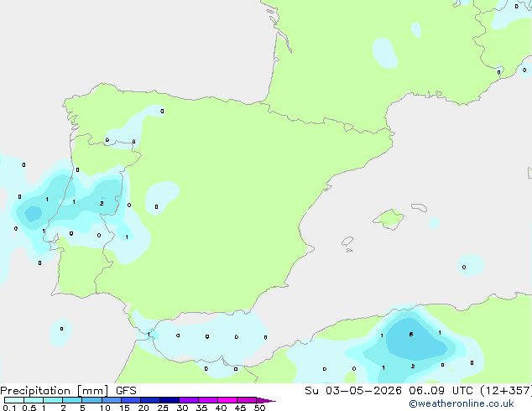Click the legend value "25"
The width and height of the screenshot is (532, 411).
point(163,408)
